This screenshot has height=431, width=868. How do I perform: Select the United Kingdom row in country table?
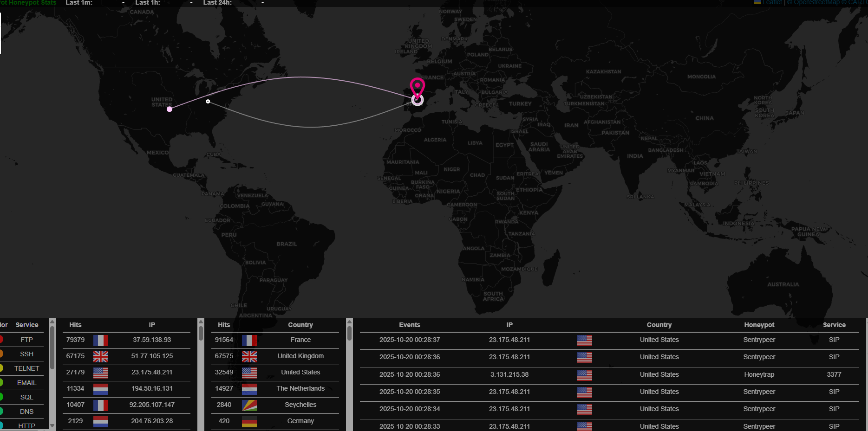(x=300, y=356)
